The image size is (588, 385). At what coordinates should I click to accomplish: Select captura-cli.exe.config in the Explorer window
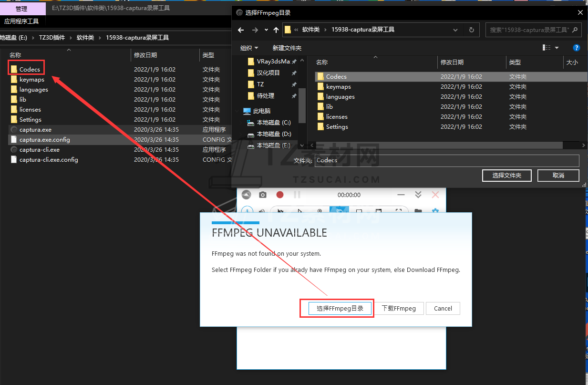(119, 160)
